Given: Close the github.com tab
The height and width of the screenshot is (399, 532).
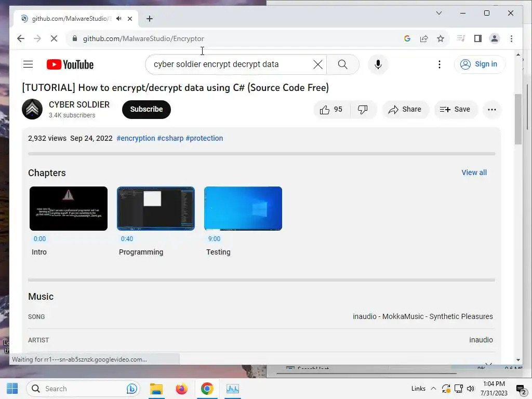Looking at the screenshot, I should click(x=129, y=19).
